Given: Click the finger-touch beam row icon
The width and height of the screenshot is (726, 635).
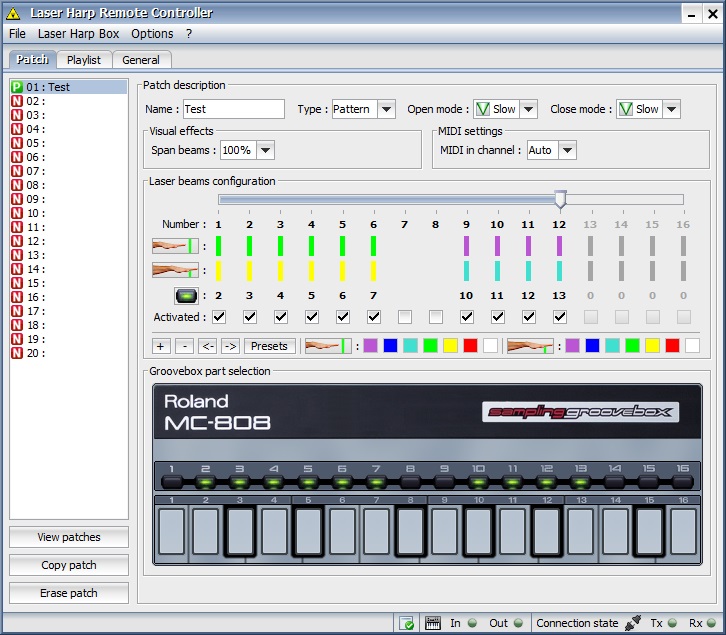Looking at the screenshot, I should (x=175, y=270).
